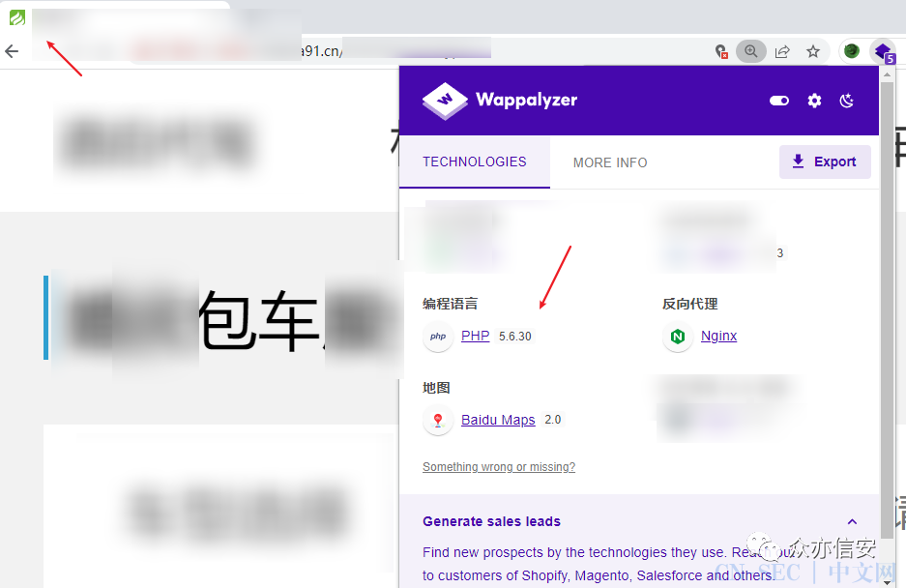Open the zoom magnifier icon in address bar

(750, 51)
